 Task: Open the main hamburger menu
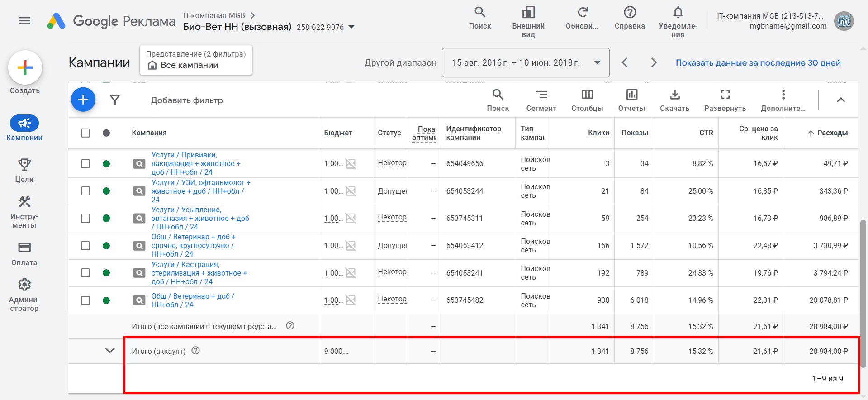pyautogui.click(x=24, y=21)
